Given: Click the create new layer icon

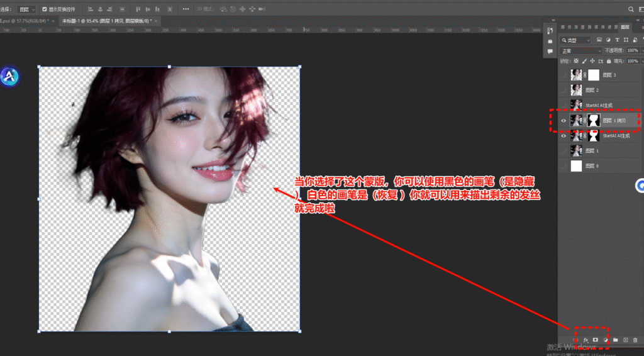Looking at the screenshot, I should click(x=626, y=340).
